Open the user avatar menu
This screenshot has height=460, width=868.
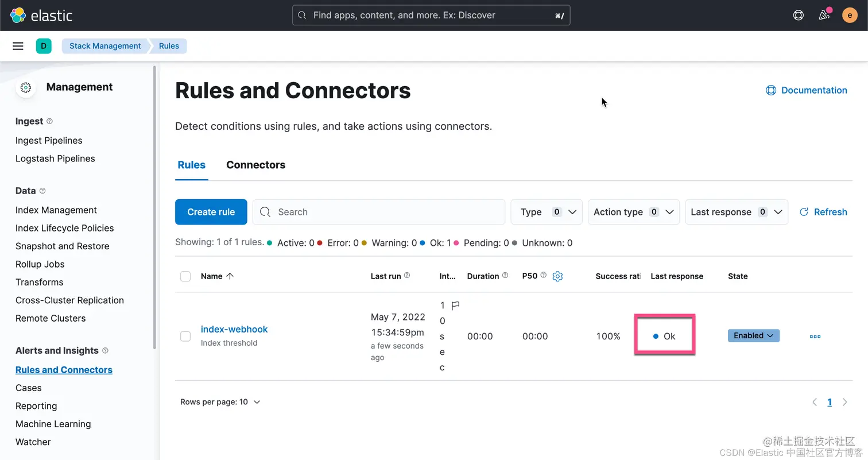point(850,16)
